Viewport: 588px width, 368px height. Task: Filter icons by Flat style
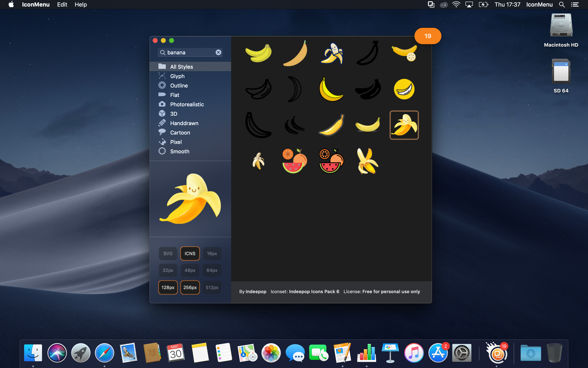tap(190, 95)
